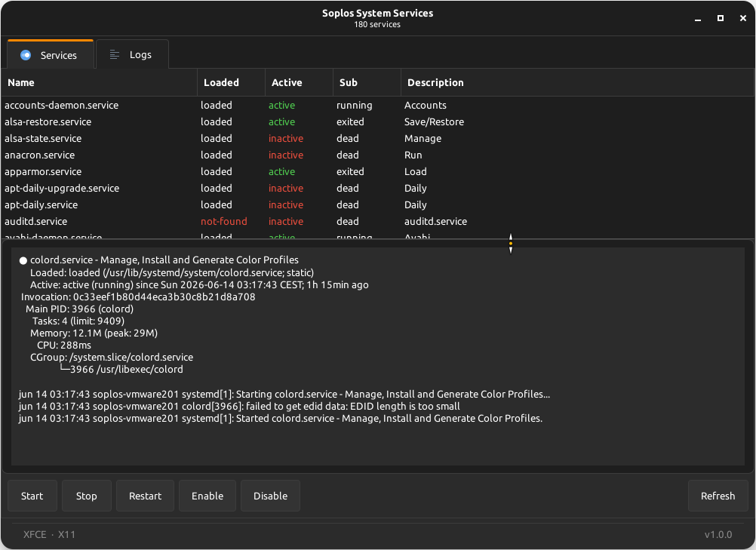Sort by the Name column header
Screen dimensions: 756x550
(100, 82)
